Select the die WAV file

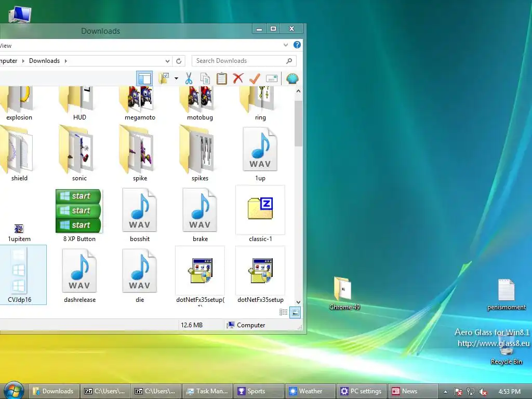140,275
